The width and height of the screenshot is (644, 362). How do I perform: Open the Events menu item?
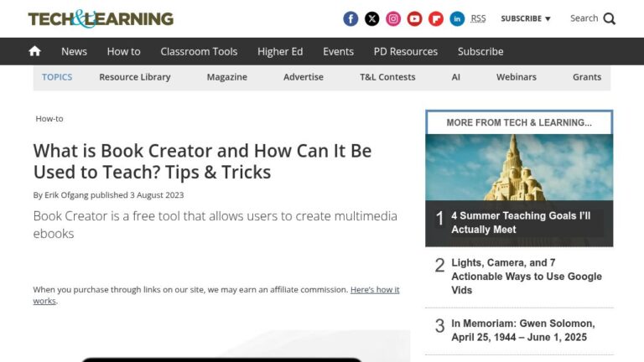pos(338,51)
